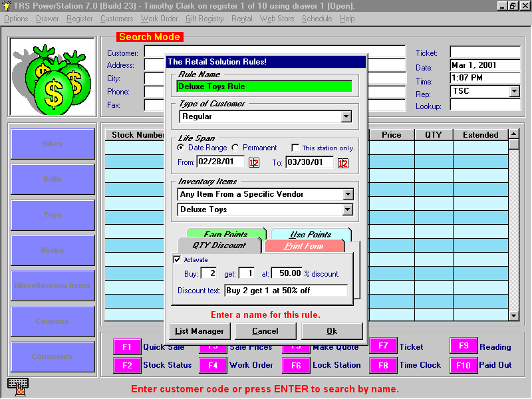This screenshot has height=399, width=532.
Task: Switch to the Use Points tab
Action: [x=311, y=234]
